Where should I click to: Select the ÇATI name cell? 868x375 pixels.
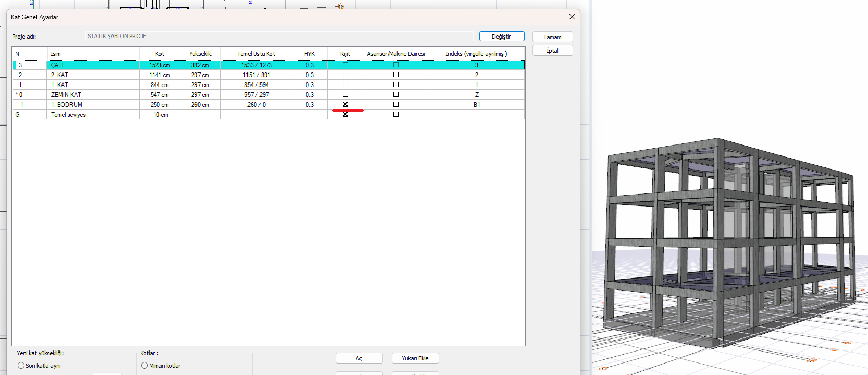click(93, 65)
